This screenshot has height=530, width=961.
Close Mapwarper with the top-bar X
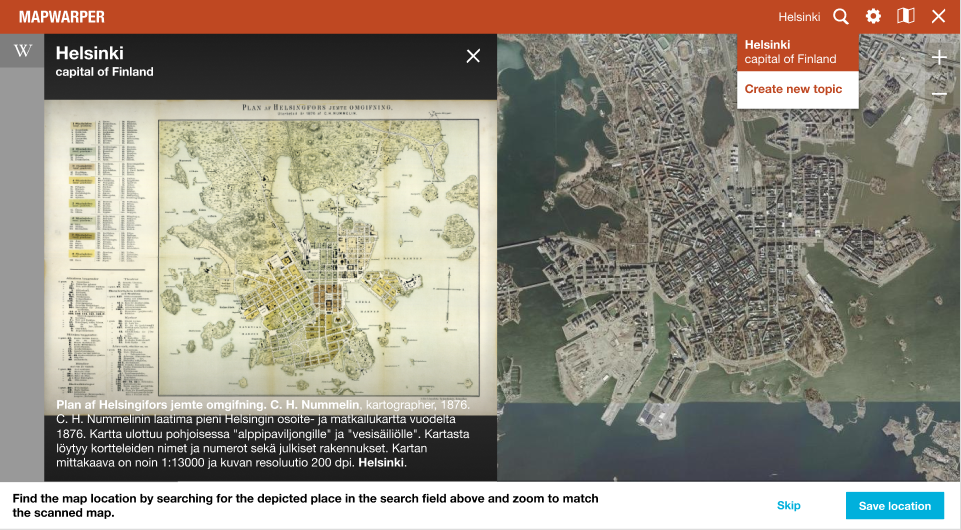tap(938, 16)
